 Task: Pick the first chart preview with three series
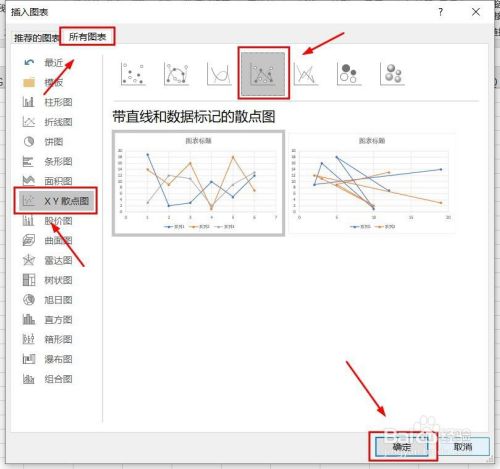pos(199,183)
